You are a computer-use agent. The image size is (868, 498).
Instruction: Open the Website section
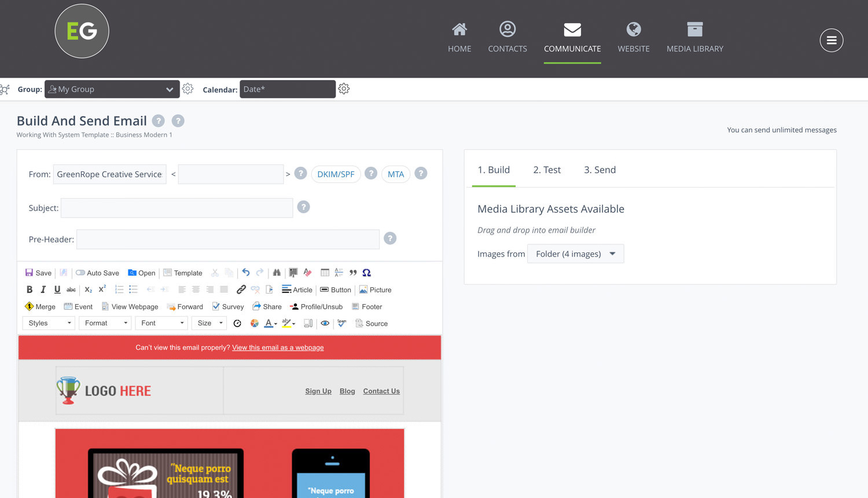(634, 38)
